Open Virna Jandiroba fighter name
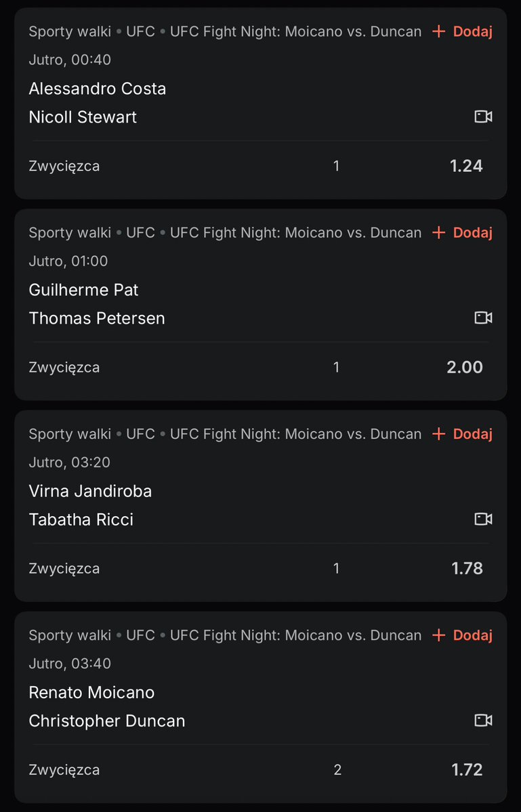This screenshot has height=812, width=521. [x=90, y=491]
